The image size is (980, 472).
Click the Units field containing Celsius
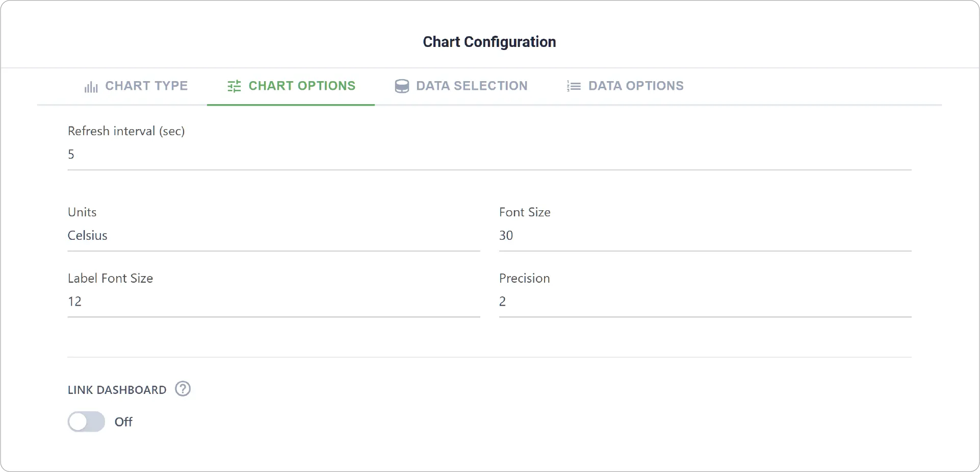pos(274,236)
